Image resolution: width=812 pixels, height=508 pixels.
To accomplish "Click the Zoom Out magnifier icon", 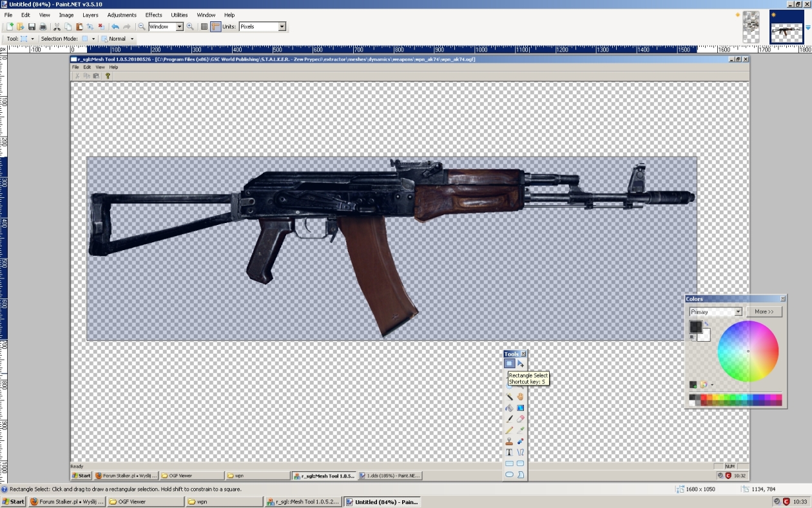I will 142,26.
